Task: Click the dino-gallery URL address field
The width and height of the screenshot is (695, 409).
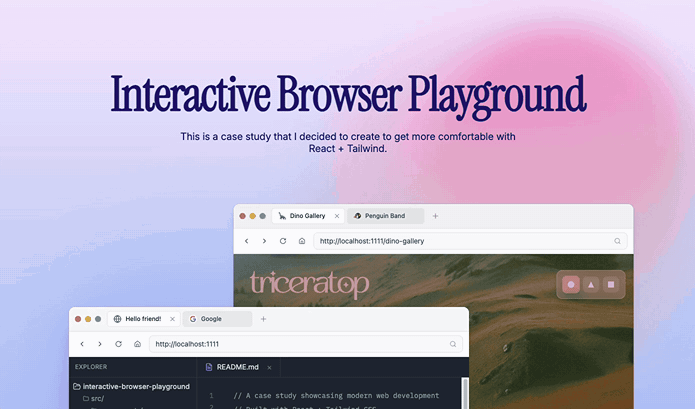Action: coord(470,241)
